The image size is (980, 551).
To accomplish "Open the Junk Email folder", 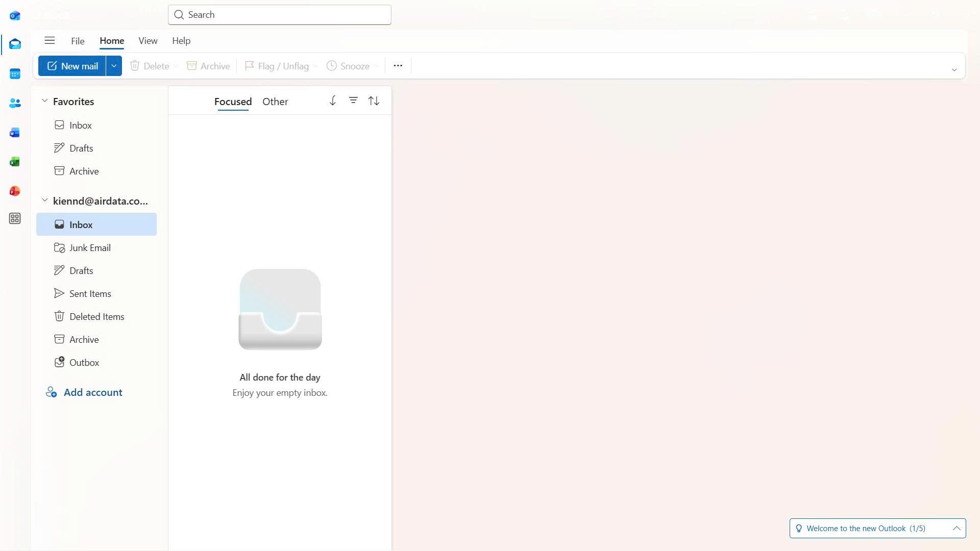I will click(x=90, y=247).
